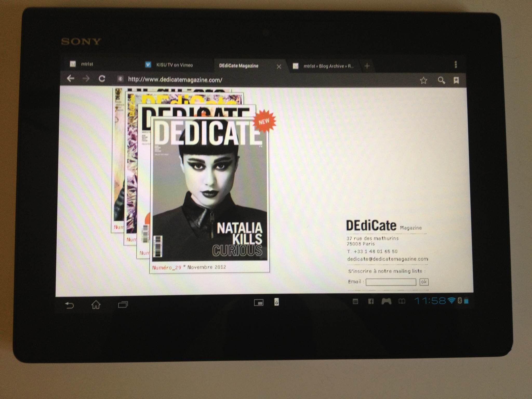Click the orange NEW badge
The width and height of the screenshot is (532, 399).
pos(264,122)
